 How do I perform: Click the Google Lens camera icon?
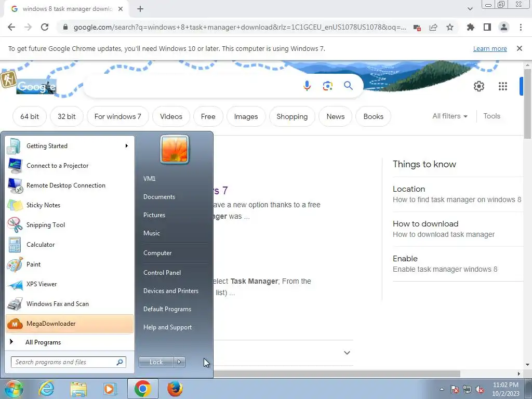[327, 86]
